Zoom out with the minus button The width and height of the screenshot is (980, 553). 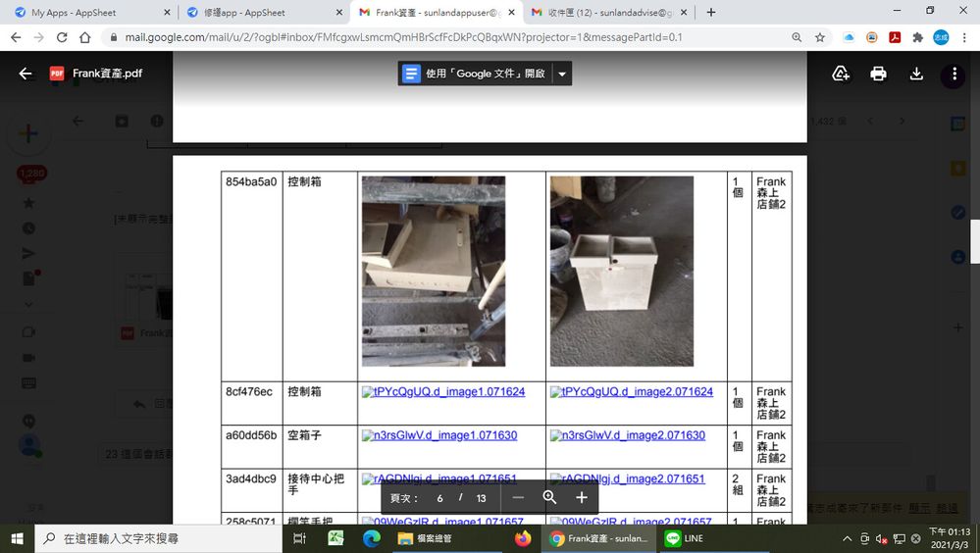coord(518,497)
